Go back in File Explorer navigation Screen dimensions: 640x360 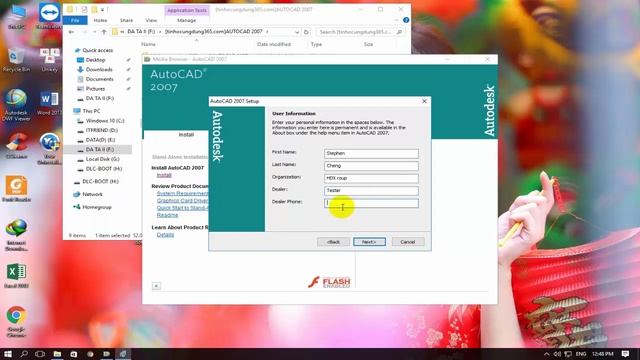pos(71,32)
